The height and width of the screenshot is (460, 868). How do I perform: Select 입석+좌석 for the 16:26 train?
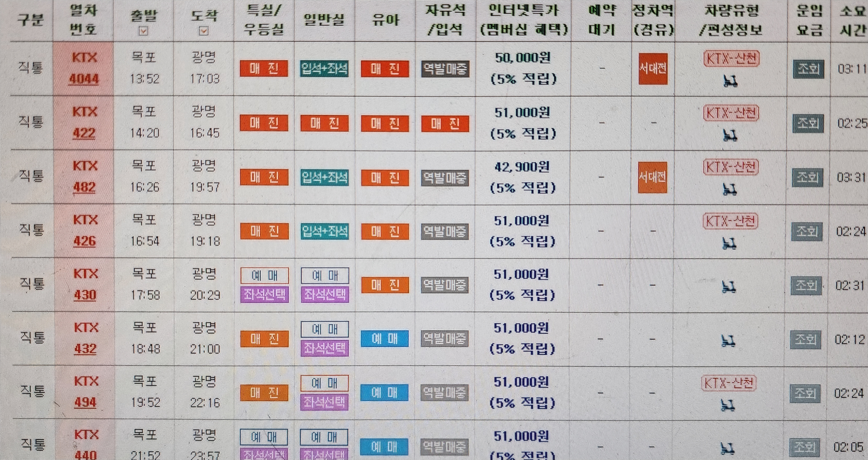coord(324,178)
